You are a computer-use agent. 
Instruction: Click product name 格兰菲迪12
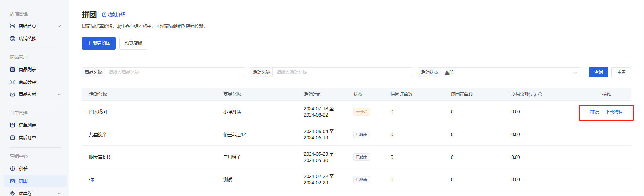click(x=235, y=134)
